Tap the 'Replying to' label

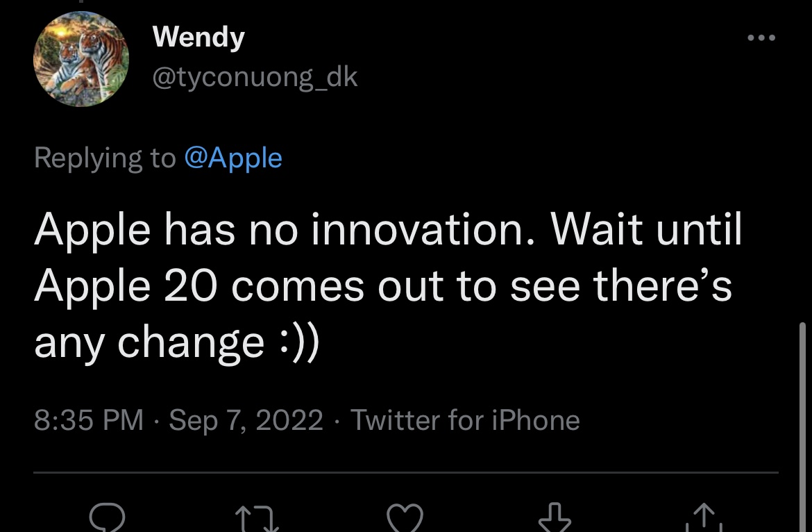click(x=105, y=158)
